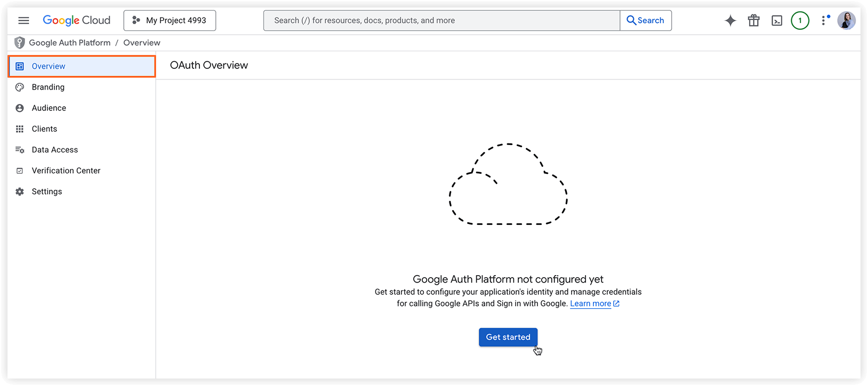This screenshot has height=386, width=868.
Task: Open the My Project 4993 project picker
Action: coord(170,20)
